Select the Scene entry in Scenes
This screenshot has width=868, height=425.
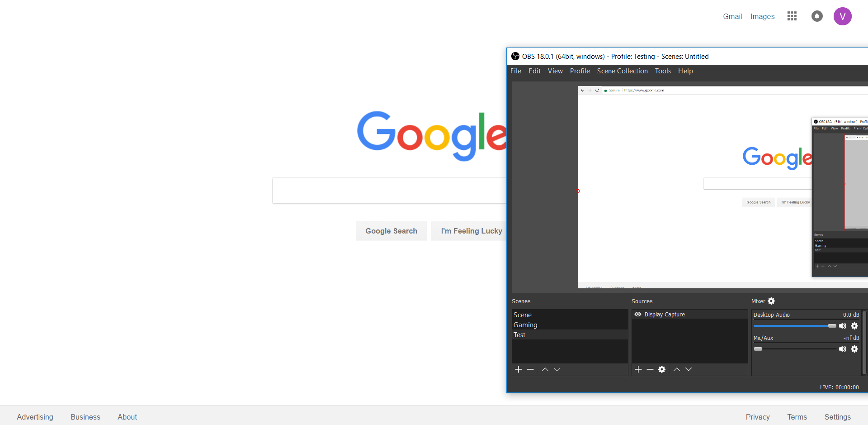[570, 315]
